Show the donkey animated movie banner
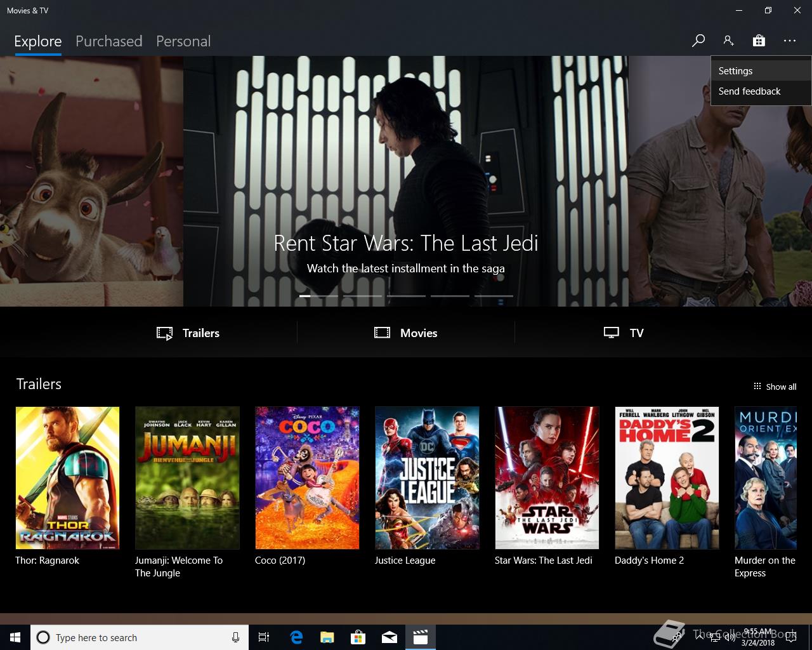This screenshot has height=650, width=812. (x=91, y=181)
